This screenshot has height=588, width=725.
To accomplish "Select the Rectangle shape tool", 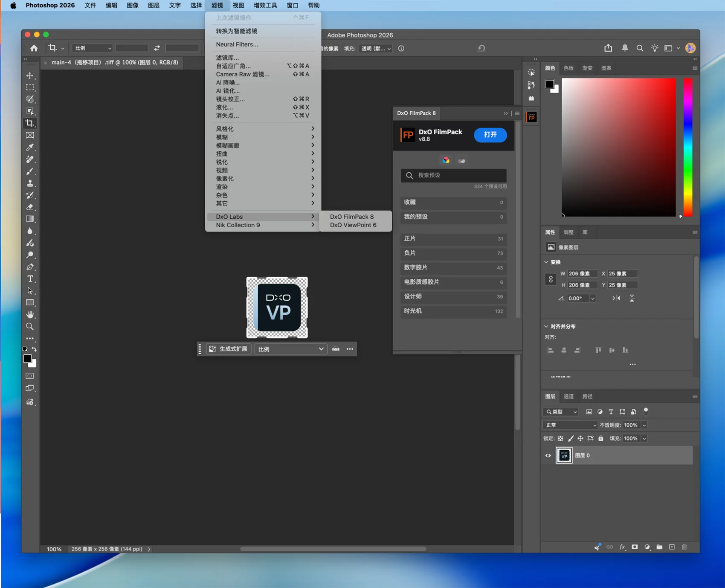I will coord(30,303).
